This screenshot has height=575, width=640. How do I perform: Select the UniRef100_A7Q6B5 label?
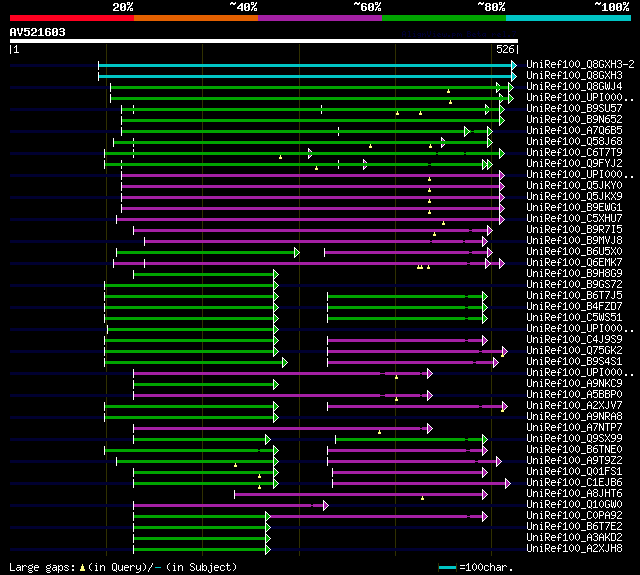pos(574,131)
